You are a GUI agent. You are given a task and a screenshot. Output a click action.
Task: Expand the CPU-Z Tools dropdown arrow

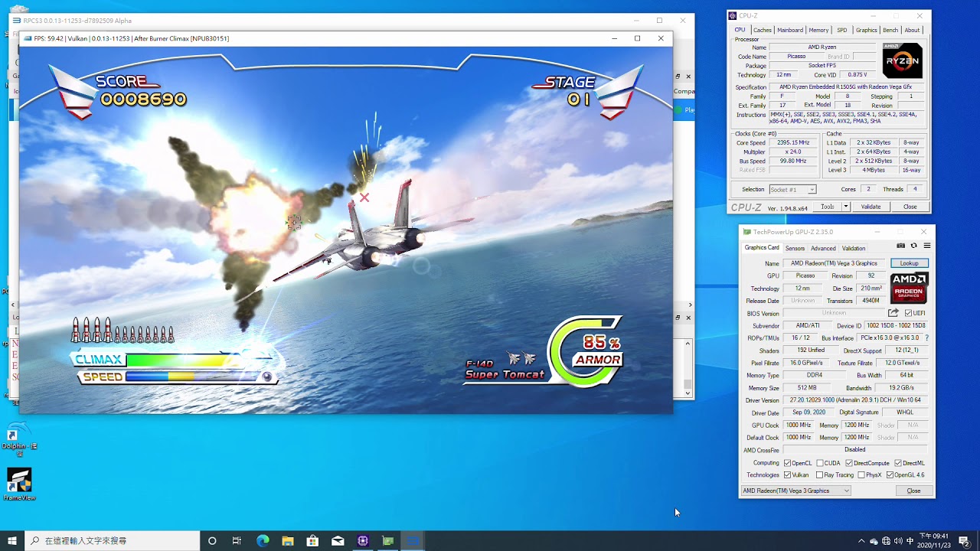tap(846, 207)
